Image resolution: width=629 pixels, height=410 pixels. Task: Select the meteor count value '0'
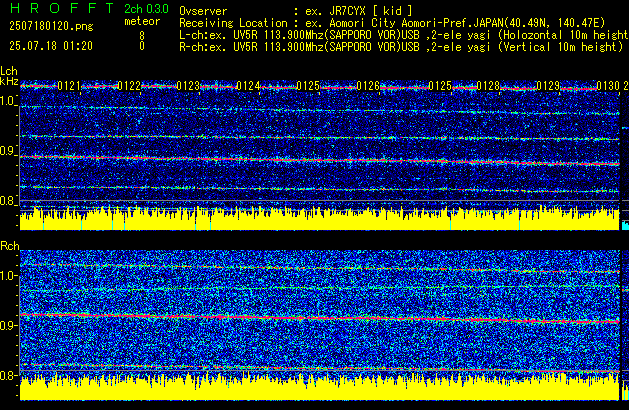pyautogui.click(x=142, y=46)
